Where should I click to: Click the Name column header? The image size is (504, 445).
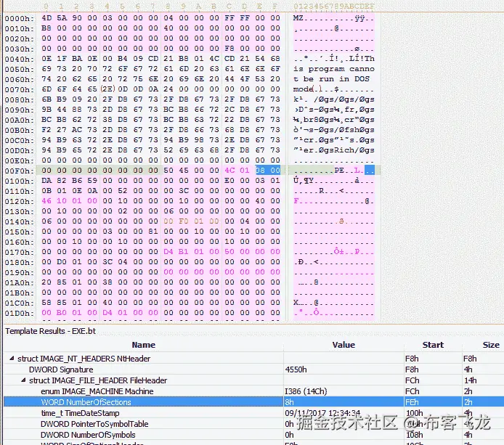[x=143, y=345]
